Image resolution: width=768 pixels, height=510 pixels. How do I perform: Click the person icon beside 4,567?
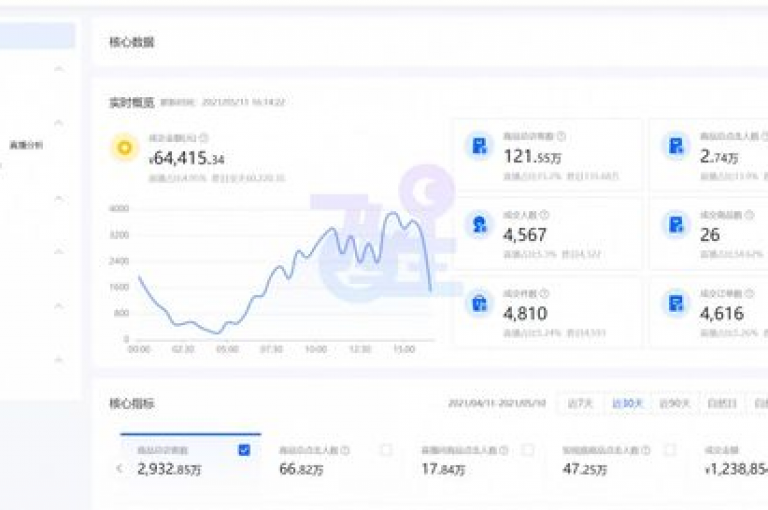pos(479,224)
